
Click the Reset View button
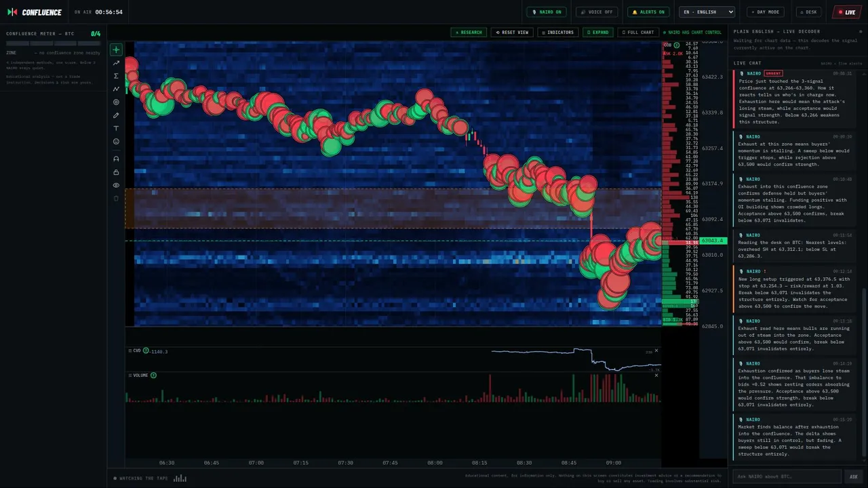(x=512, y=33)
